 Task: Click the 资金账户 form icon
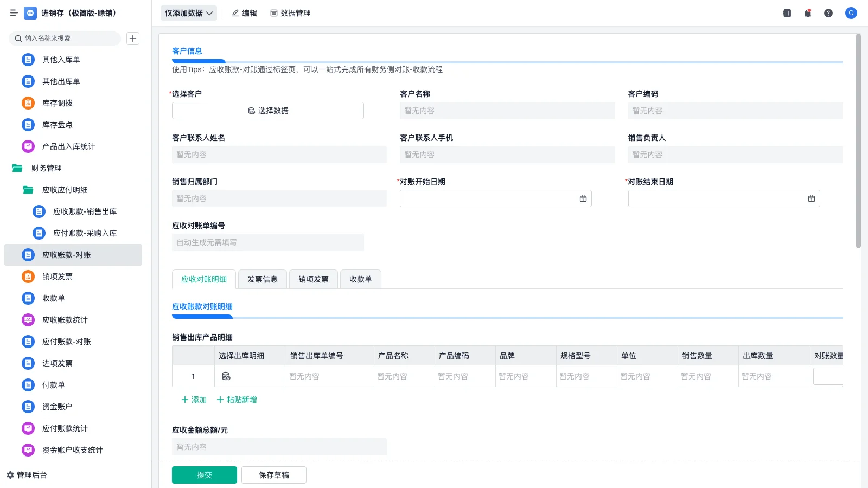pyautogui.click(x=28, y=407)
